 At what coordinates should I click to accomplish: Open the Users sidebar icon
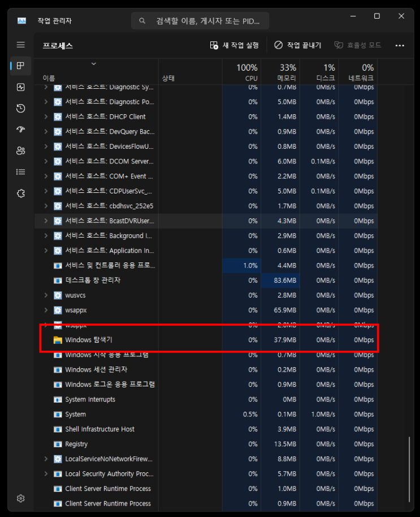click(21, 150)
